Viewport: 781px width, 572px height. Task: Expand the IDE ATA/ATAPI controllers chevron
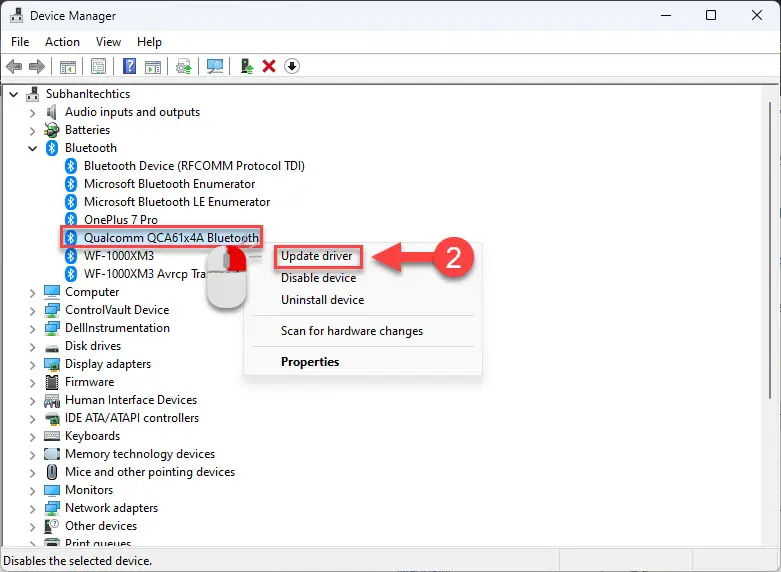tap(32, 419)
